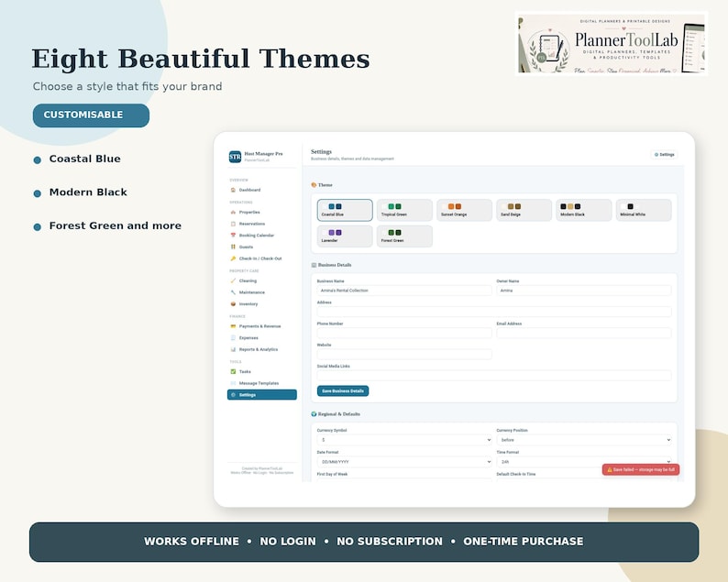Click the STR Host Manager Pro logo

point(235,157)
